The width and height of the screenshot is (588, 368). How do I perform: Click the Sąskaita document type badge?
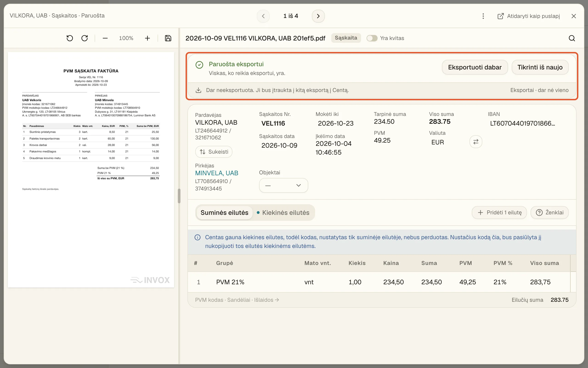tap(346, 38)
